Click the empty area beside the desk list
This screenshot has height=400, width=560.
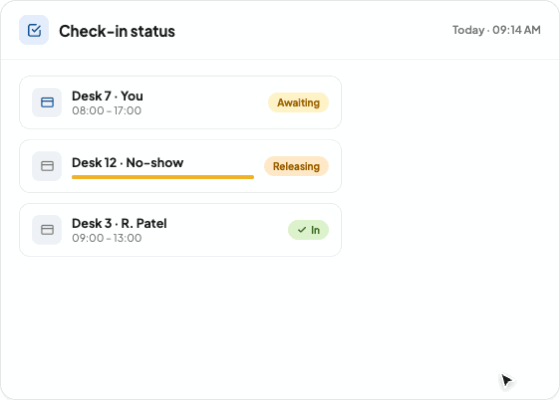click(450, 214)
